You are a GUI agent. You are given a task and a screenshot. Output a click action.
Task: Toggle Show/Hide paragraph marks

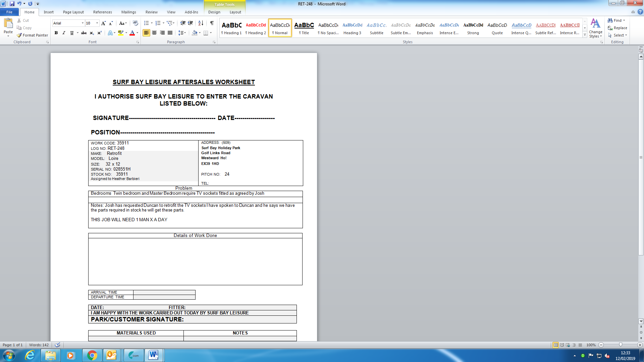(212, 23)
